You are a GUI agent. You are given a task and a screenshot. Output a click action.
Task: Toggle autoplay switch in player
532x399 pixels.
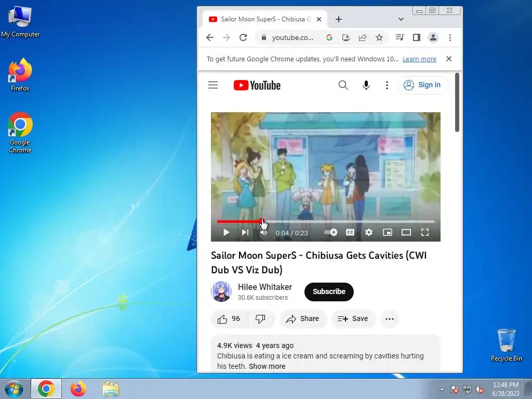tap(331, 232)
